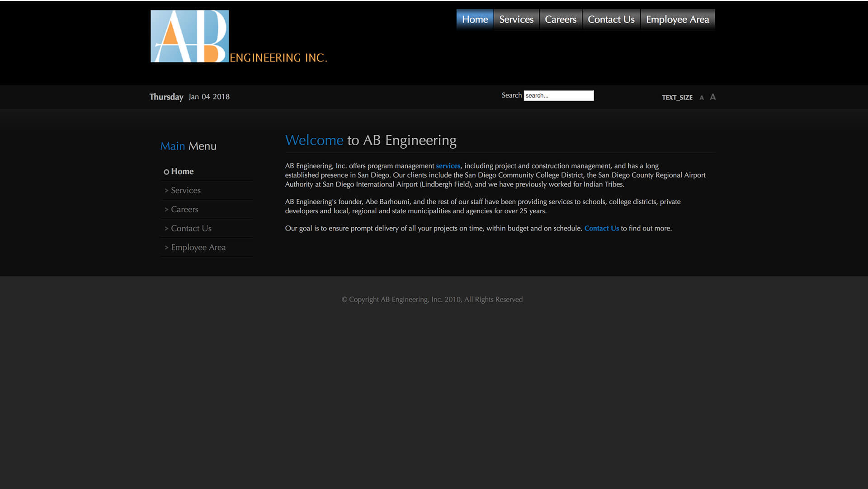The image size is (868, 489).
Task: Open the Home tab in top navigation
Action: click(x=474, y=19)
